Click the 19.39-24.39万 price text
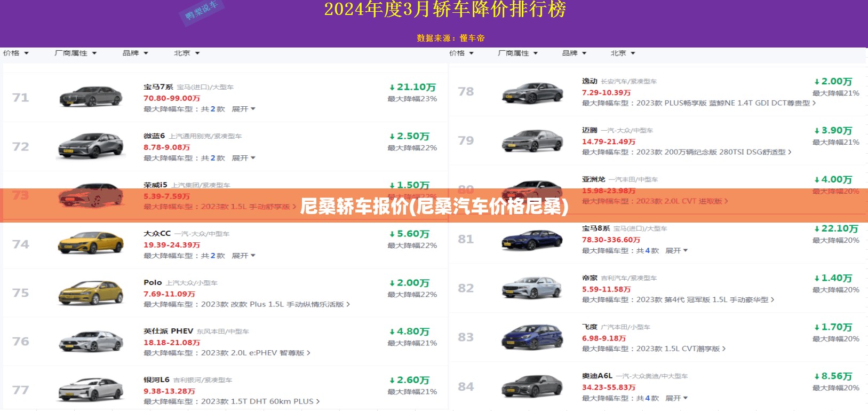868x411 pixels. 172,245
